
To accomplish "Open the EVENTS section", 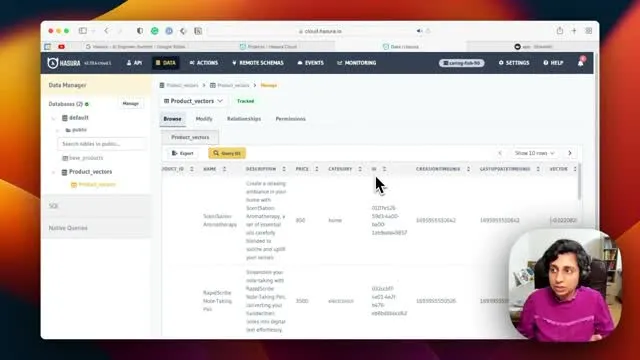I will [x=311, y=63].
